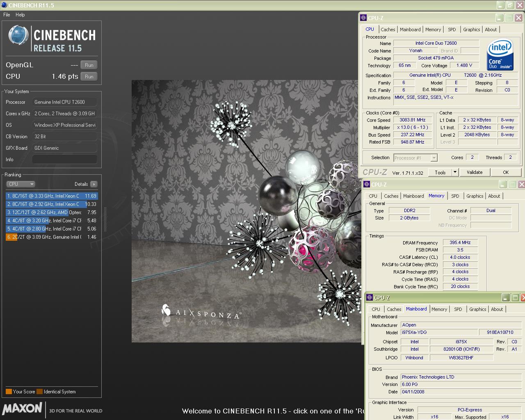Viewport: 525px width, 420px height.
Task: Close the top CPU-Z window
Action: (518, 18)
